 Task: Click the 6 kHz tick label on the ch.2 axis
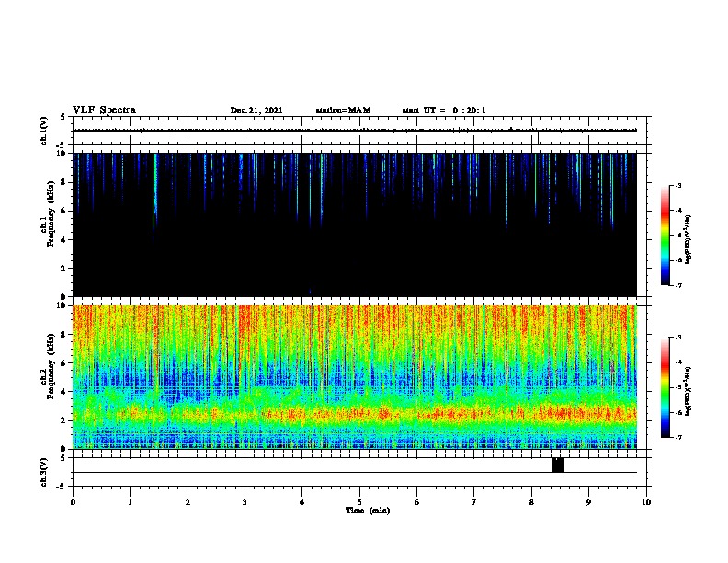pos(63,363)
